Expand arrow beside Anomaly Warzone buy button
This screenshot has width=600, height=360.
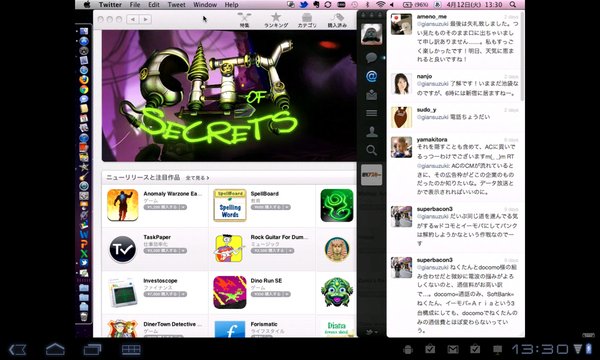coord(183,207)
